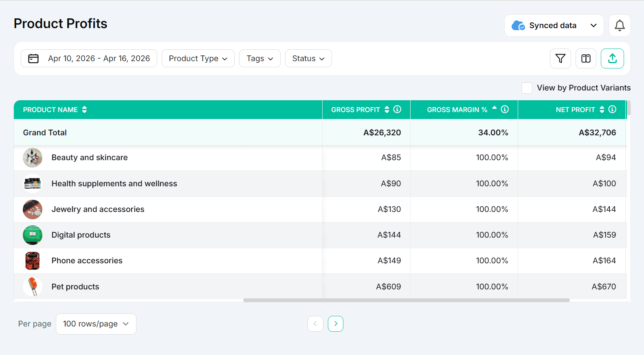Sort by Product Name arrows
The image size is (644, 355).
tap(84, 110)
